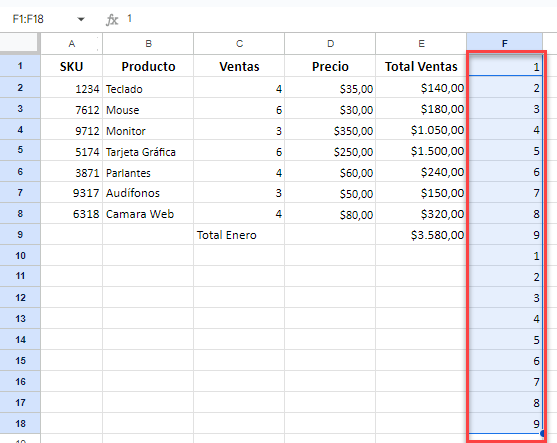Viewport: 557px width, 443px height.
Task: Click the Precio header cell
Action: [330, 66]
